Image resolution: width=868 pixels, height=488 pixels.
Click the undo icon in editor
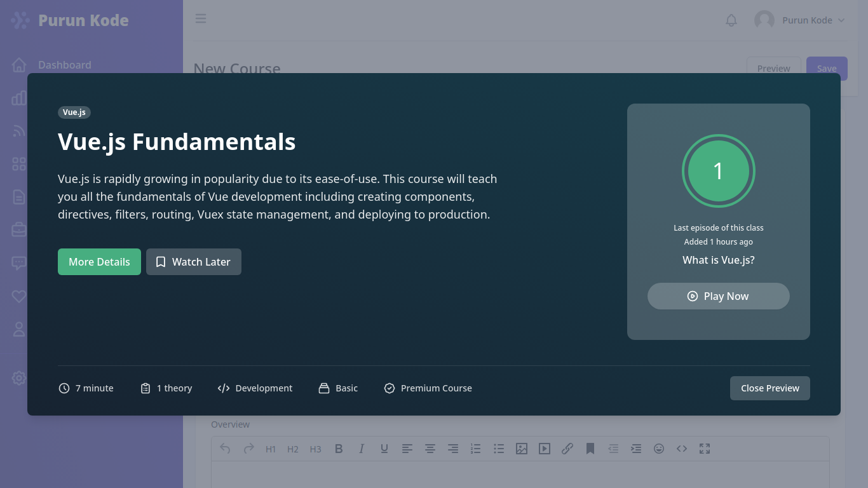[x=225, y=449]
